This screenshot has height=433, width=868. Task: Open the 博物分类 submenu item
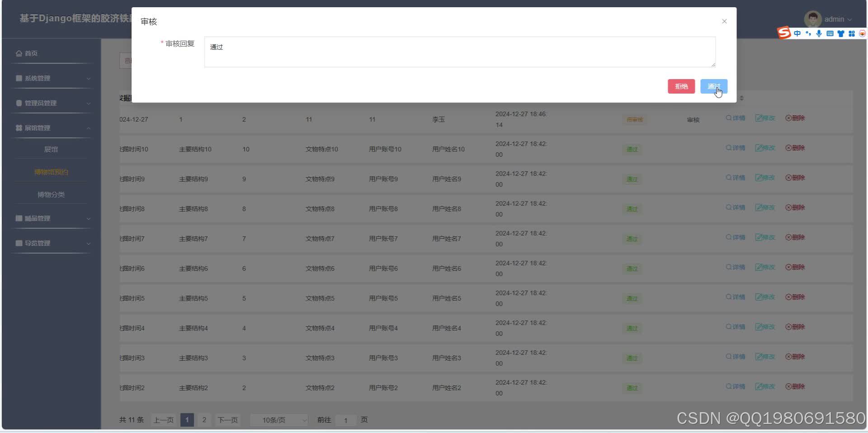51,194
